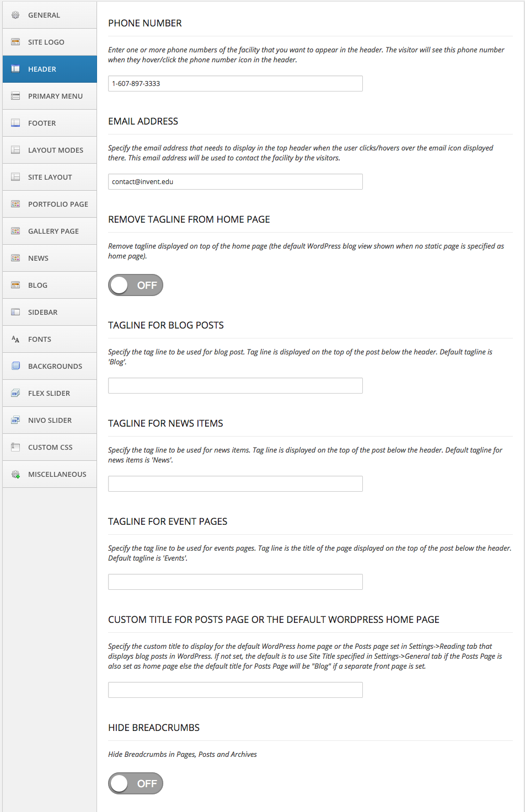Switch to the Nivo Slider tab
525x812 pixels.
pyautogui.click(x=50, y=420)
